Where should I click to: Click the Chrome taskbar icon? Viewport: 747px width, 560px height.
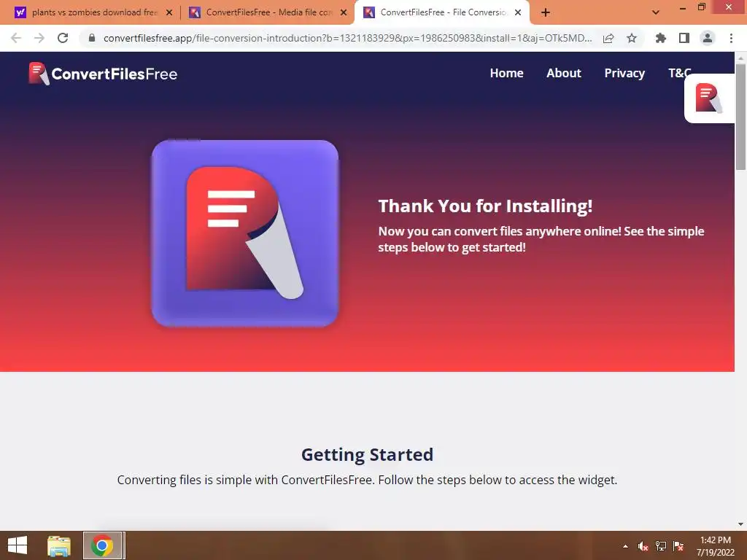click(102, 545)
